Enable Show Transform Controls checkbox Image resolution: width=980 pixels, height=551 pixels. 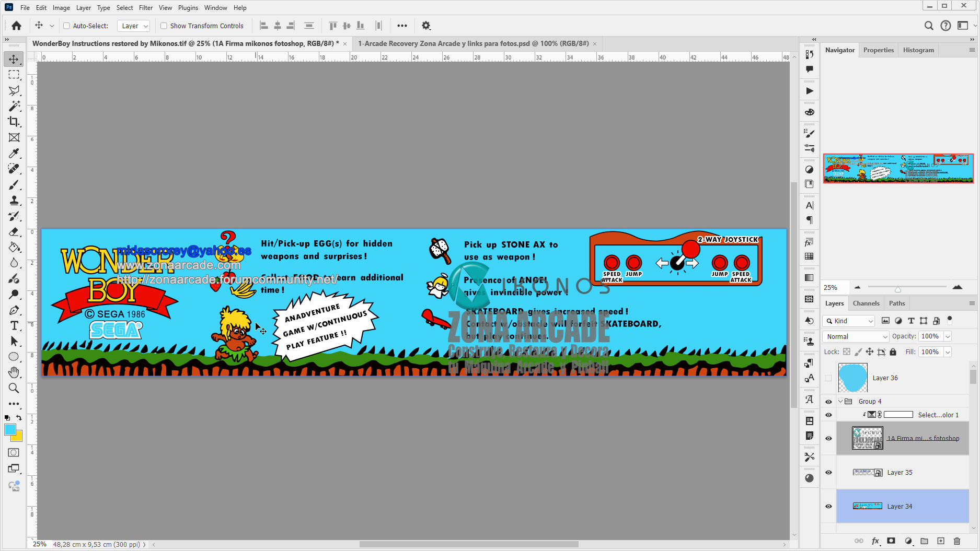click(164, 26)
